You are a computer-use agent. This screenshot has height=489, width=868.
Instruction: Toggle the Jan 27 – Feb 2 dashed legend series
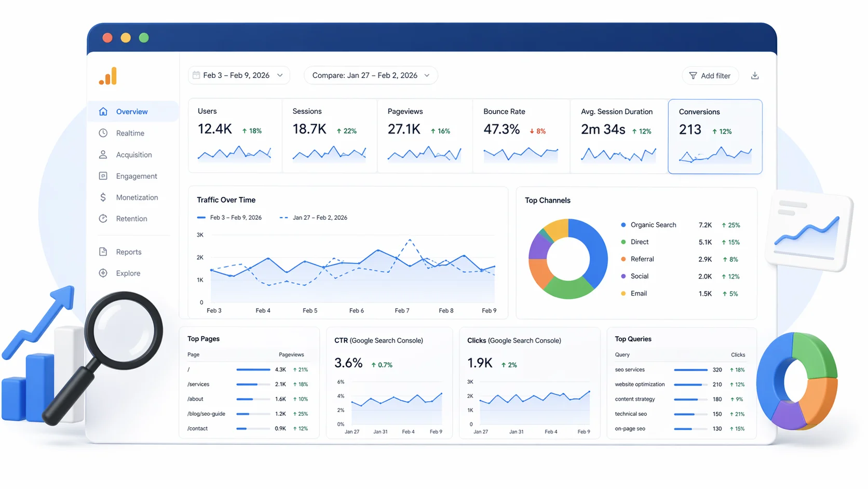coord(314,218)
